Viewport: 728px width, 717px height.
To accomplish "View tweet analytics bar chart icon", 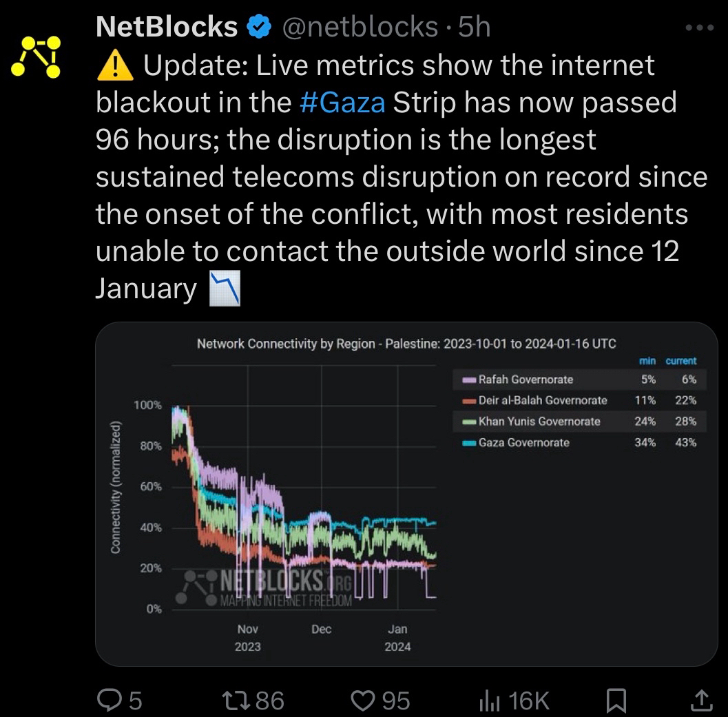I will pos(488,700).
